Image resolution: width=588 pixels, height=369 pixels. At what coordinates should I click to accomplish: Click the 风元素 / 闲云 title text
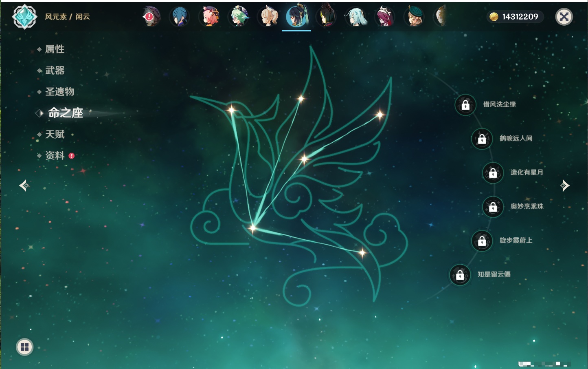coord(67,17)
